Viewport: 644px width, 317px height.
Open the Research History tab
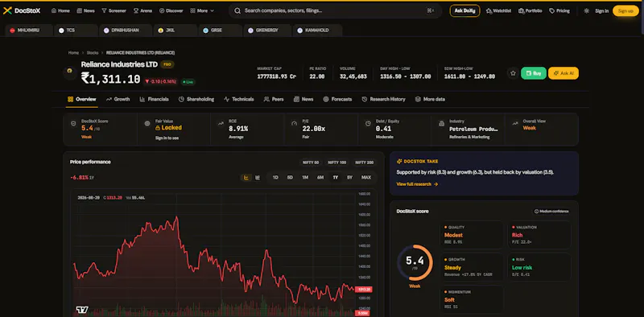[384, 100]
